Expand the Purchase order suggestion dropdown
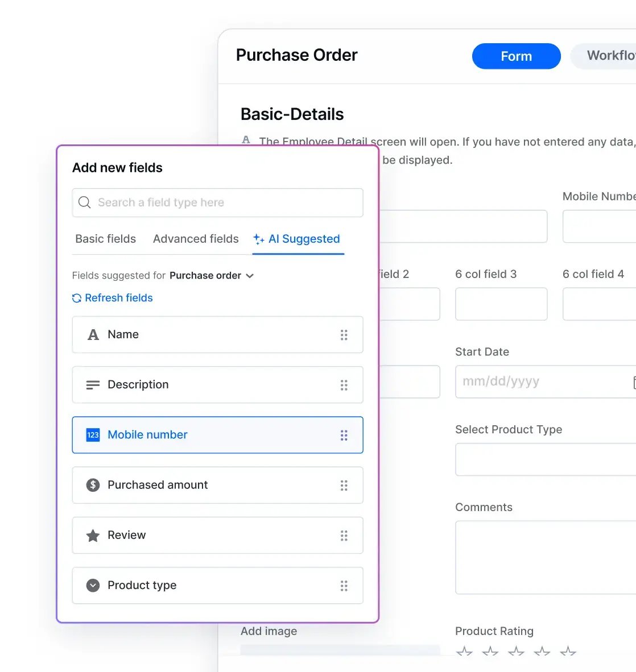The width and height of the screenshot is (636, 672). 250,276
